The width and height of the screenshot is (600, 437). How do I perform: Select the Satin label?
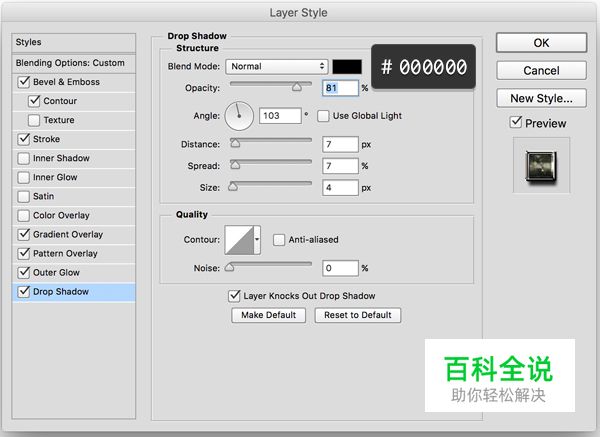coord(43,196)
